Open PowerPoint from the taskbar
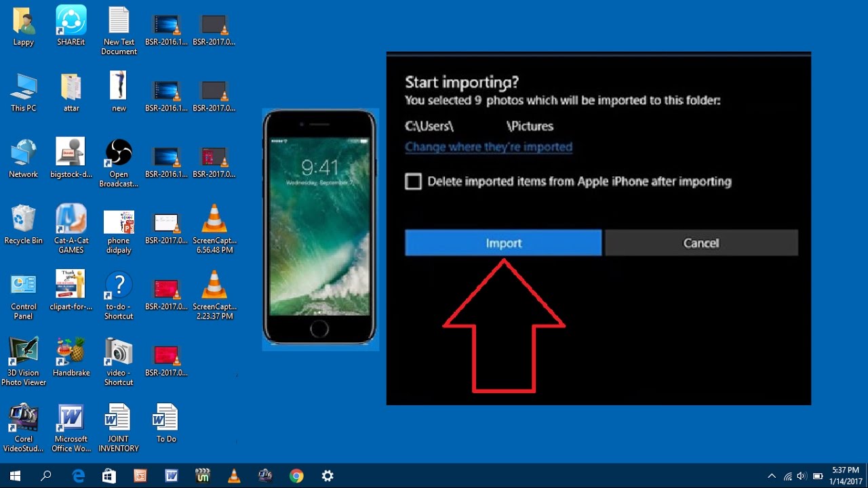The height and width of the screenshot is (488, 868). pyautogui.click(x=140, y=476)
